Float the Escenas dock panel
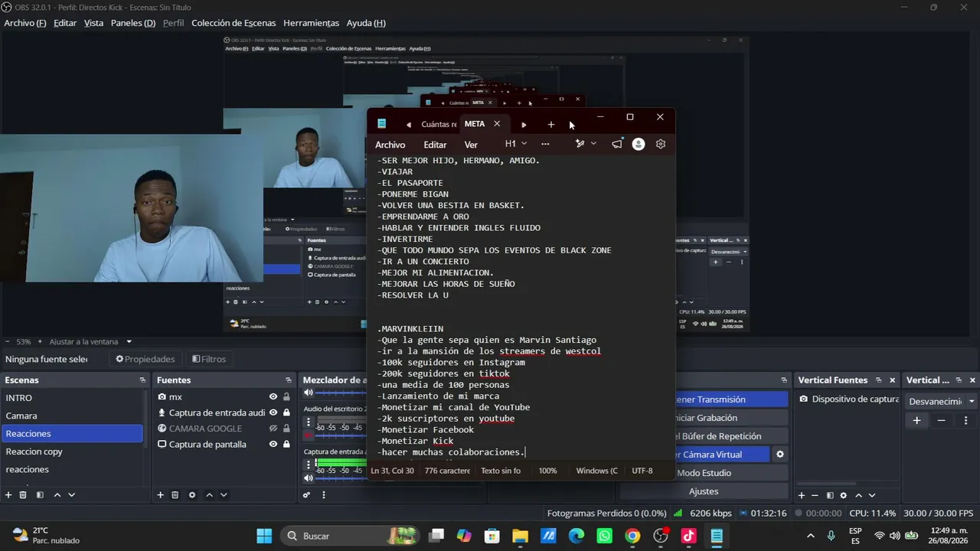The width and height of the screenshot is (980, 551). pyautogui.click(x=142, y=380)
